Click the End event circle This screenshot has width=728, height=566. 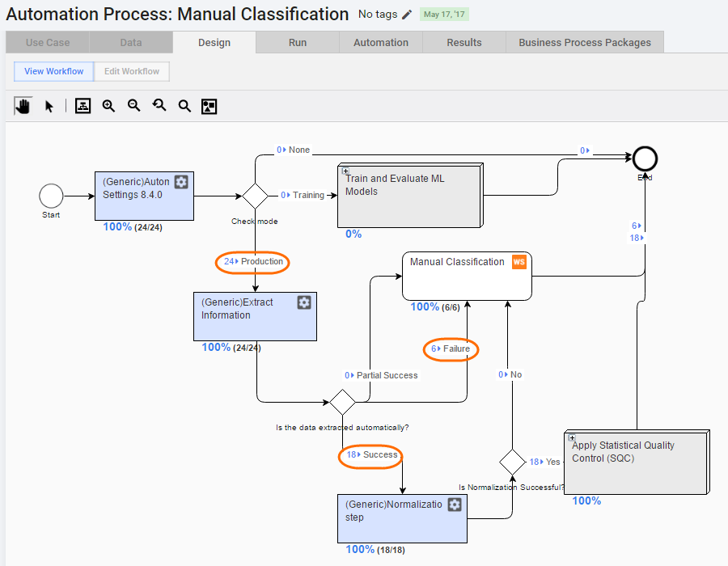point(645,159)
